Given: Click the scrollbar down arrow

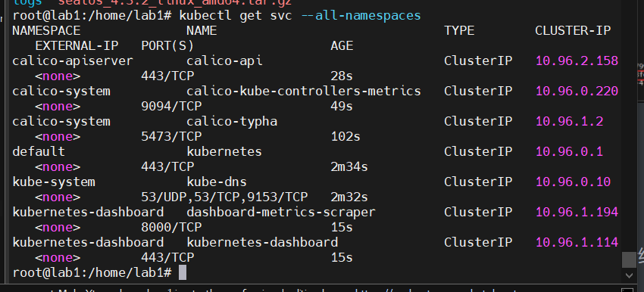Looking at the screenshot, I should [628, 275].
